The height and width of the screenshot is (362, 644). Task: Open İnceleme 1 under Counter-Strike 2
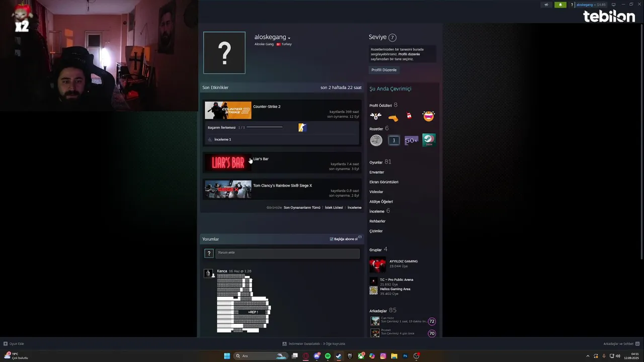[222, 139]
